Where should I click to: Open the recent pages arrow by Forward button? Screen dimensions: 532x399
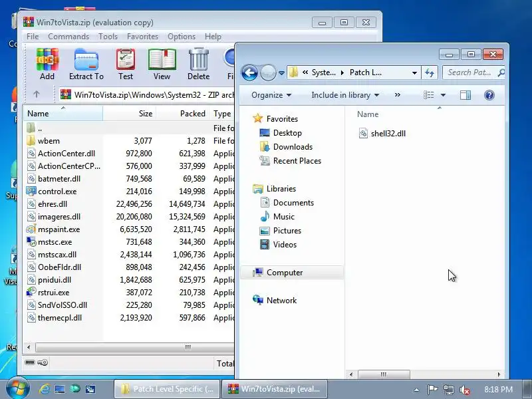[281, 73]
